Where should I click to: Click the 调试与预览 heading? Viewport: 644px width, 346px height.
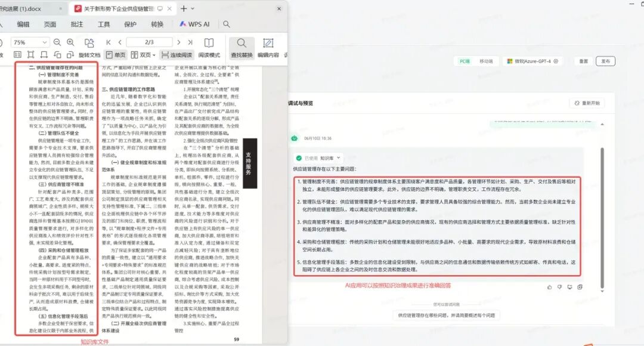pos(301,103)
